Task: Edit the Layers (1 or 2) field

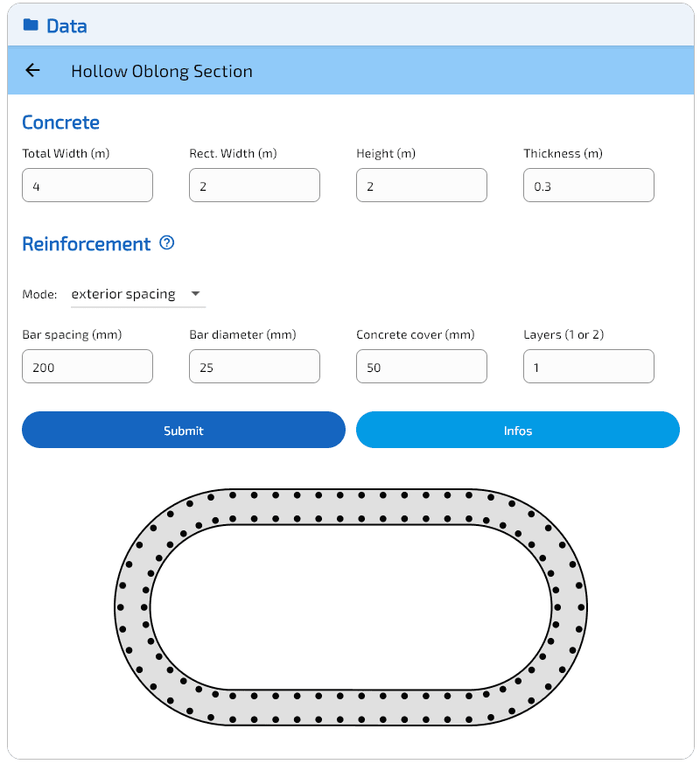Action: pos(589,367)
